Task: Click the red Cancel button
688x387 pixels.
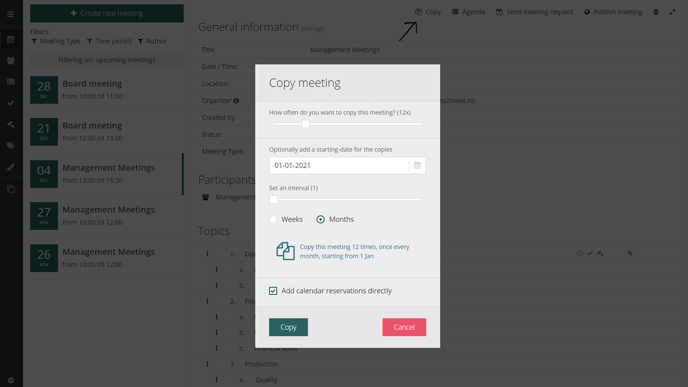Action: point(404,327)
